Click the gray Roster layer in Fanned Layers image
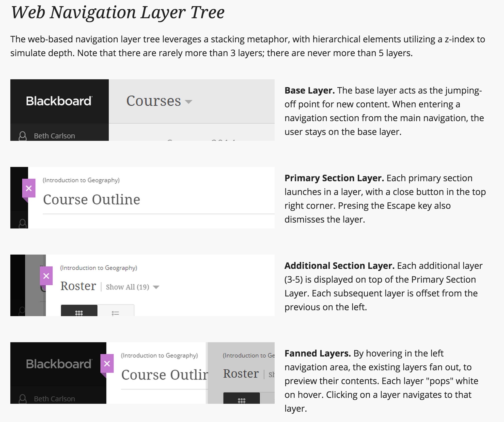Screen dimensions: 504x422 coord(241,373)
